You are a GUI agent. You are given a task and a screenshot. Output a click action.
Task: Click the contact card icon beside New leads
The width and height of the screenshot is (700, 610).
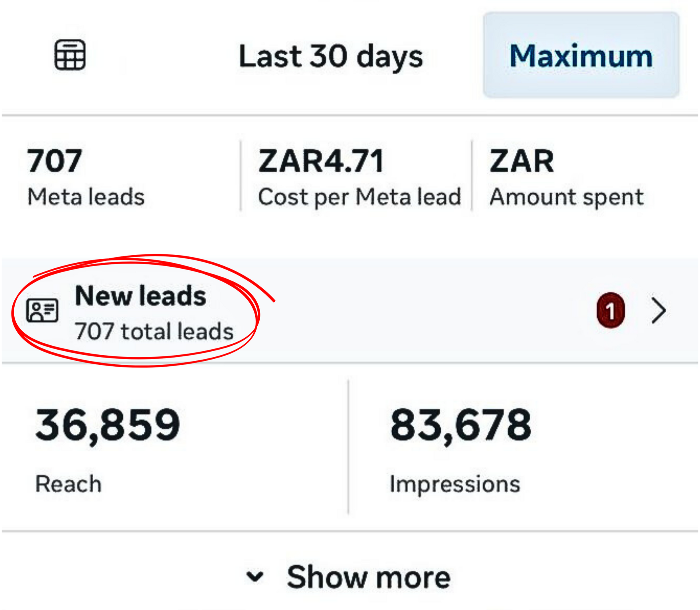tap(42, 310)
